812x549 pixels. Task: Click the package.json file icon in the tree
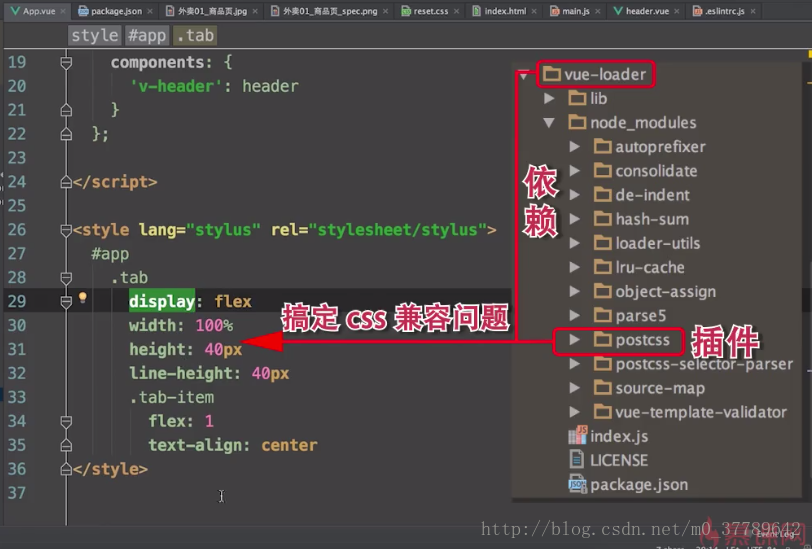(577, 484)
